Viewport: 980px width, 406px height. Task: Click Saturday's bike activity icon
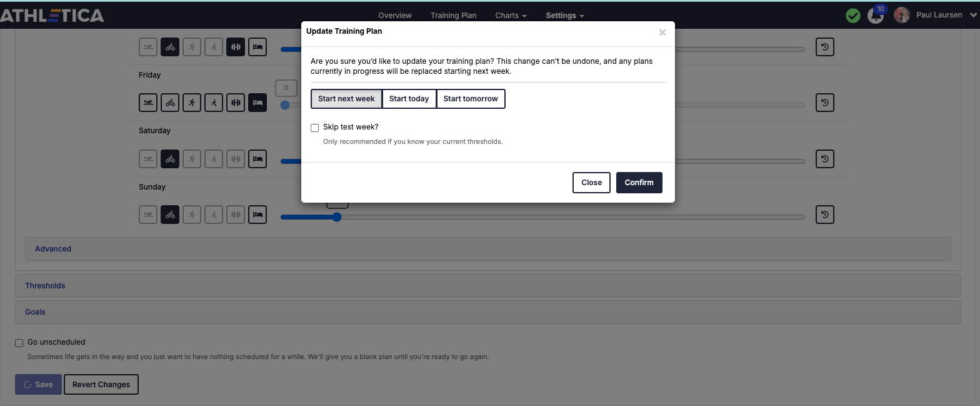[170, 159]
